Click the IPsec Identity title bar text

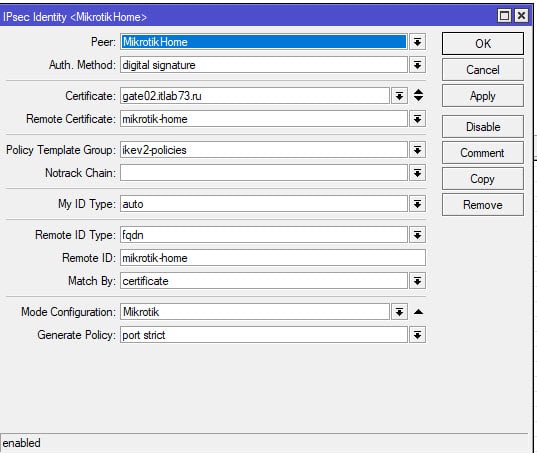[x=75, y=17]
